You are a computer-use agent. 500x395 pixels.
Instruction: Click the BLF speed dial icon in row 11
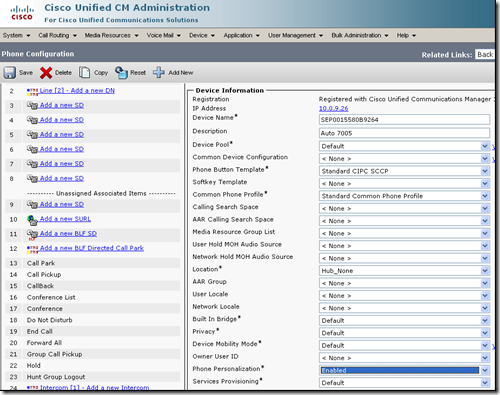[x=32, y=235]
